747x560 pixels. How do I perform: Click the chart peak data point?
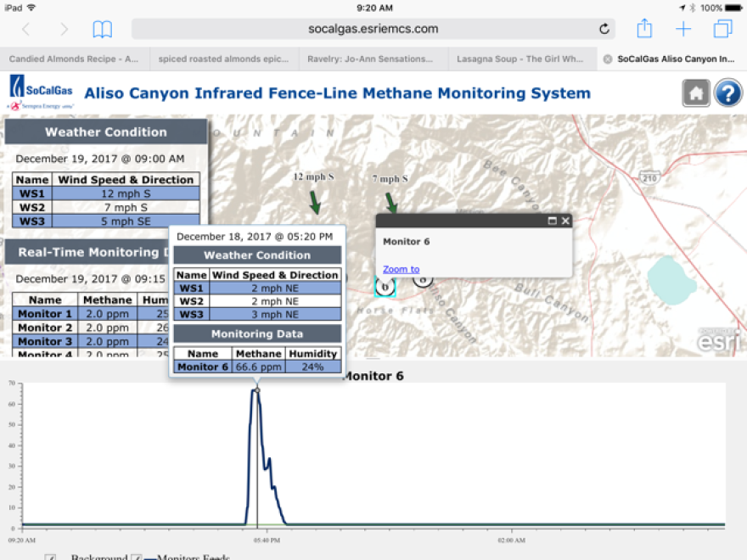tap(257, 390)
